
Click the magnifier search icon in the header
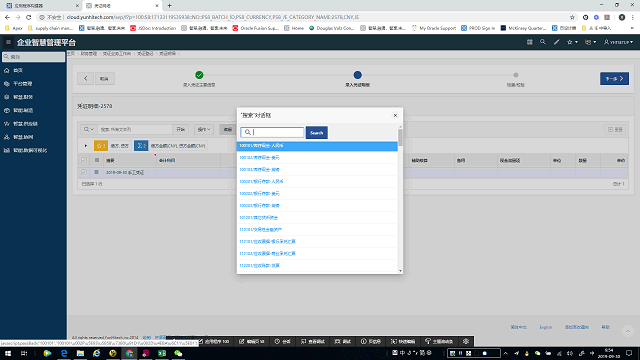click(542, 42)
